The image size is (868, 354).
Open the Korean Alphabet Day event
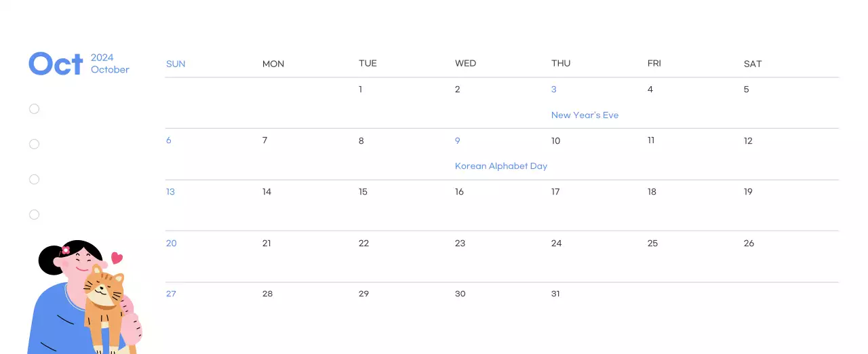point(501,166)
